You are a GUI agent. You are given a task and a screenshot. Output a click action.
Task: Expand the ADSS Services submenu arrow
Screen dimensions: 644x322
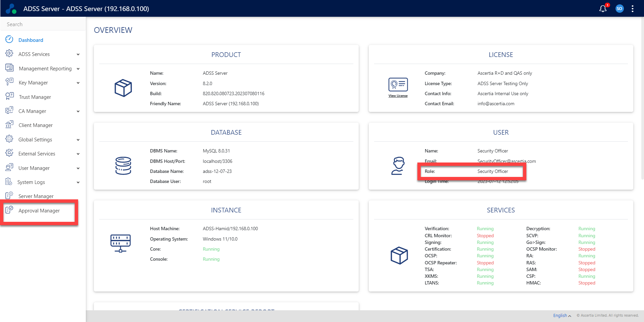[x=78, y=54]
